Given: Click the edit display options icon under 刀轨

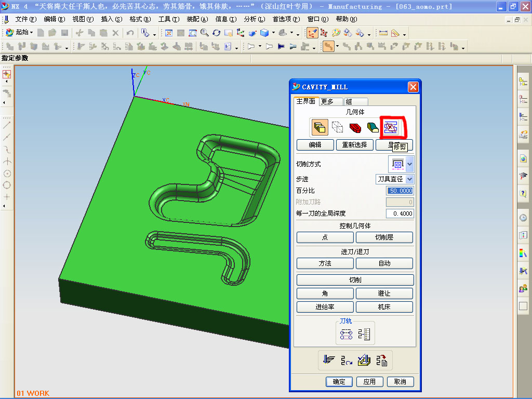Looking at the screenshot, I should pos(346,334).
